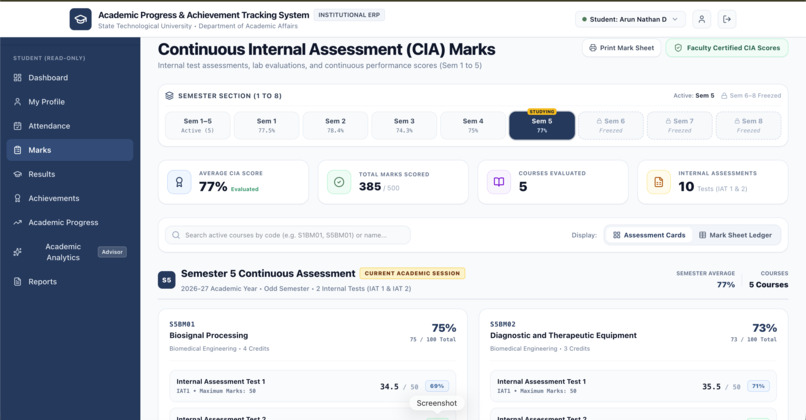Click the S5 semester badge icon
The height and width of the screenshot is (420, 806).
[x=167, y=280]
